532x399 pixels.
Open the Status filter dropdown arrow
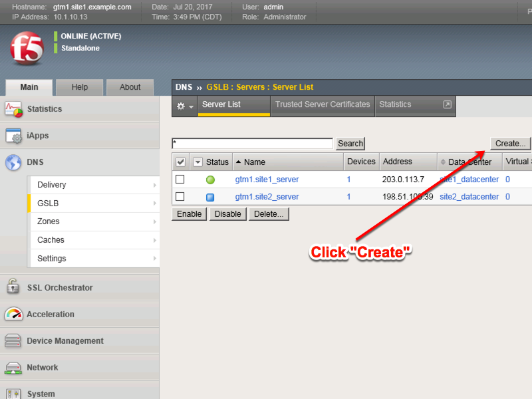click(198, 162)
